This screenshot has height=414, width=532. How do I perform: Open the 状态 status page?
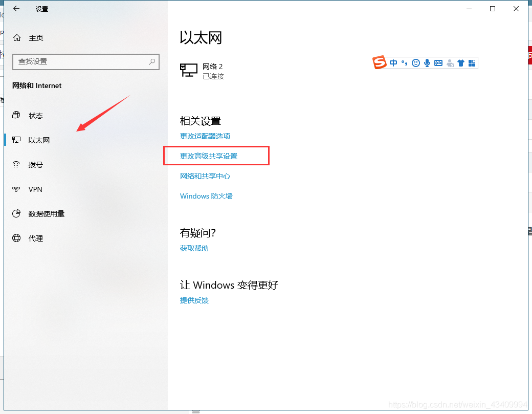(x=36, y=116)
